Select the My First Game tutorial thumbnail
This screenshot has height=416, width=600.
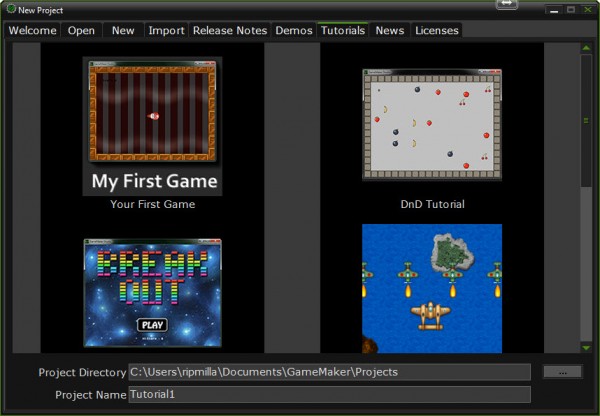(153, 125)
